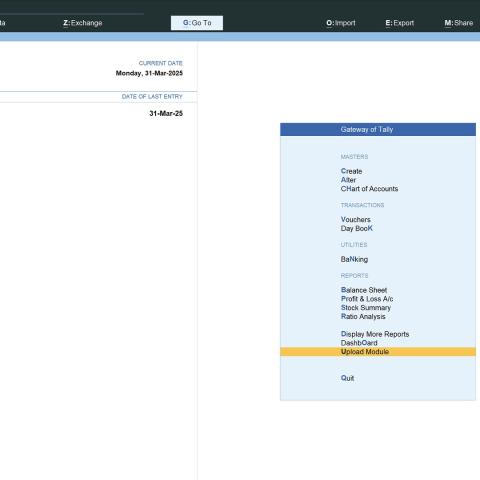
Task: Click the current date Monday, 31-Mar-2025
Action: pos(149,73)
